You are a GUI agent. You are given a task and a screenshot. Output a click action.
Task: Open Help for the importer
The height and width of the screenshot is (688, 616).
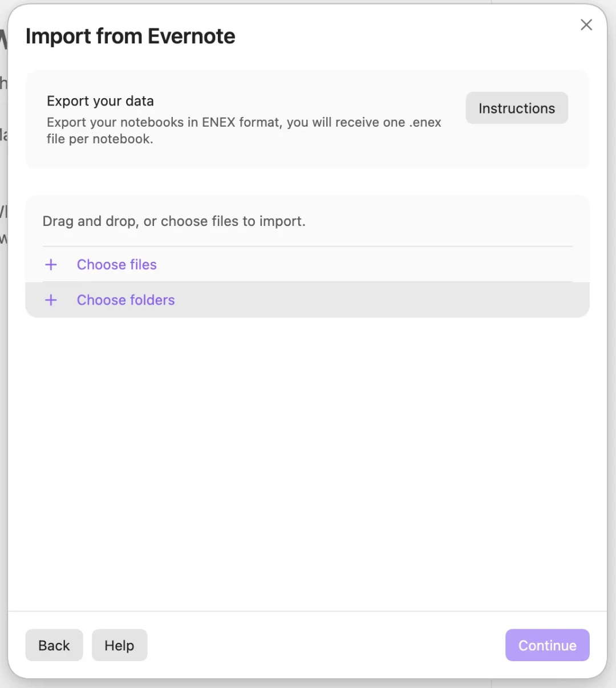point(119,645)
